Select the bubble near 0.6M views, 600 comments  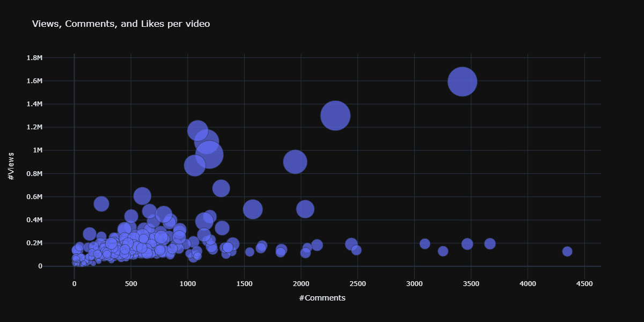tap(142, 196)
